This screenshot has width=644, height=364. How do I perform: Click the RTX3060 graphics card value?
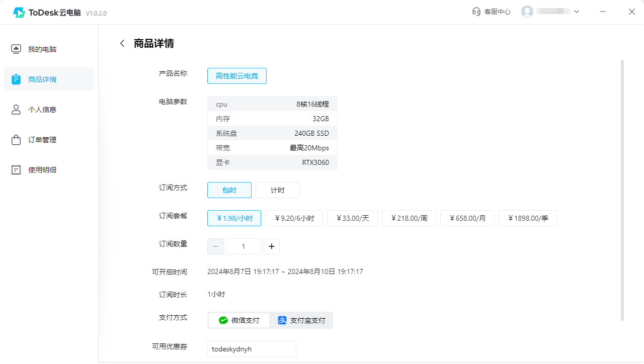(315, 162)
